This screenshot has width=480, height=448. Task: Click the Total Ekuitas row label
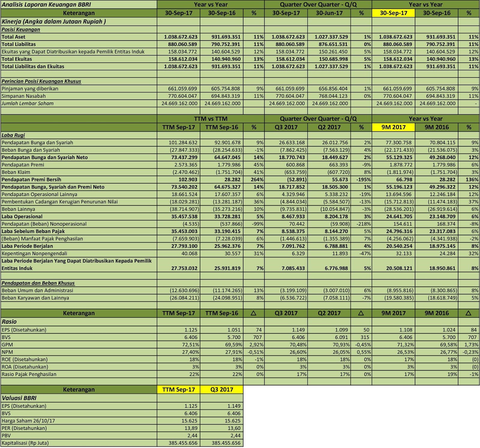(x=16, y=59)
